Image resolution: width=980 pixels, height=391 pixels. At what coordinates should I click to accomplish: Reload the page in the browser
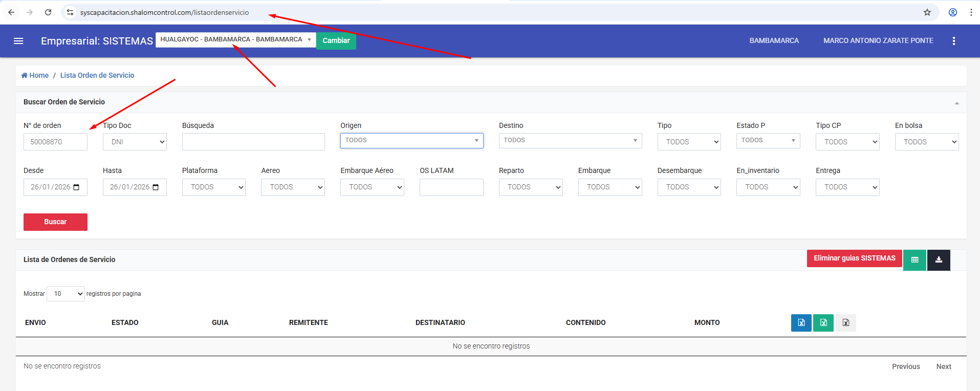[x=48, y=12]
